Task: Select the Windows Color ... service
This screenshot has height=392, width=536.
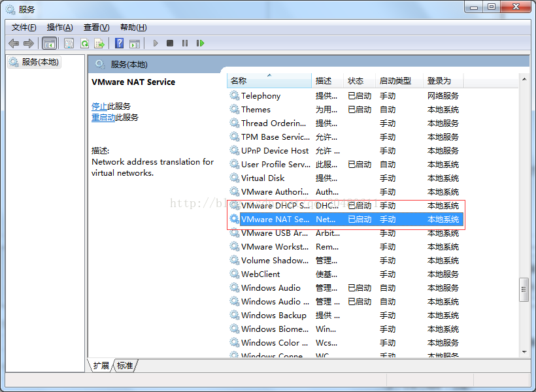Action: coord(345,342)
